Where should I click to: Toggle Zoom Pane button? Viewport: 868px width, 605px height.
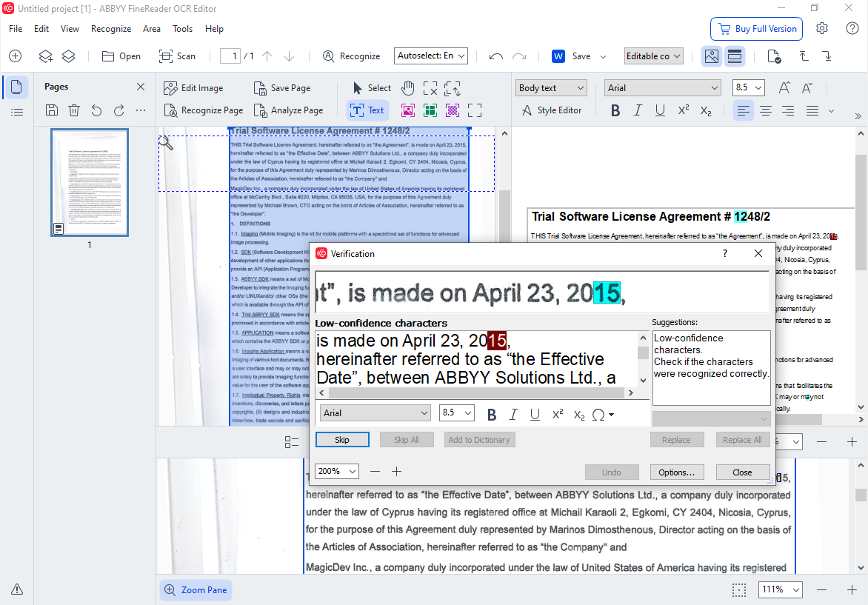click(x=196, y=590)
